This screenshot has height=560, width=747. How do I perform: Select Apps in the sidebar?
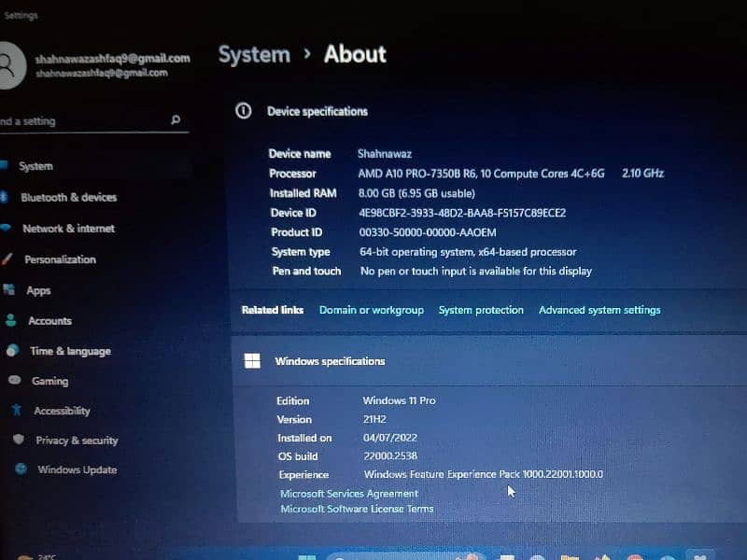pyautogui.click(x=38, y=290)
